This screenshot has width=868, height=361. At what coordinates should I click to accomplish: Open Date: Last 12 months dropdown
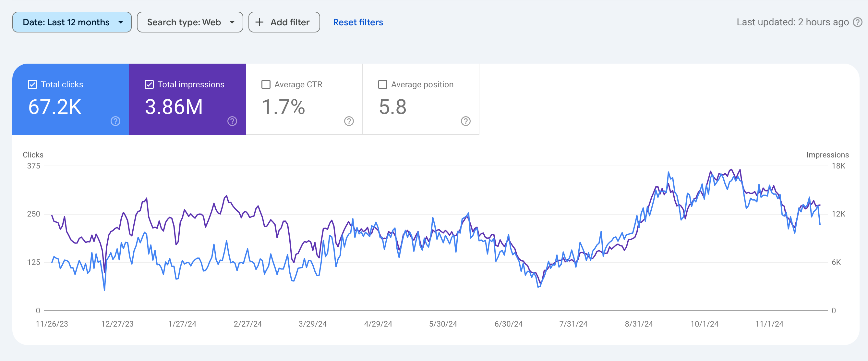(x=72, y=22)
